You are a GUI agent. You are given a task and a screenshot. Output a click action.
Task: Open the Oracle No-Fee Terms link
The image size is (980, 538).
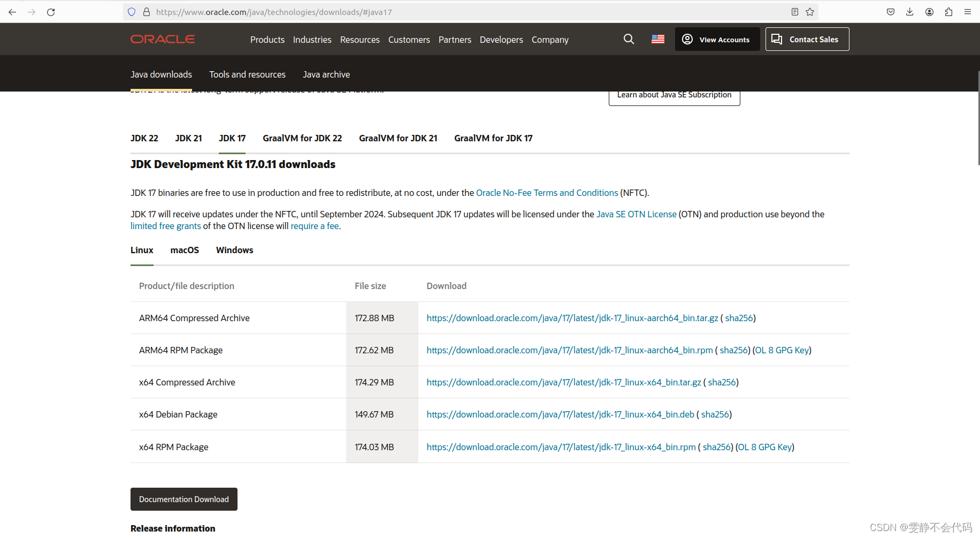547,193
